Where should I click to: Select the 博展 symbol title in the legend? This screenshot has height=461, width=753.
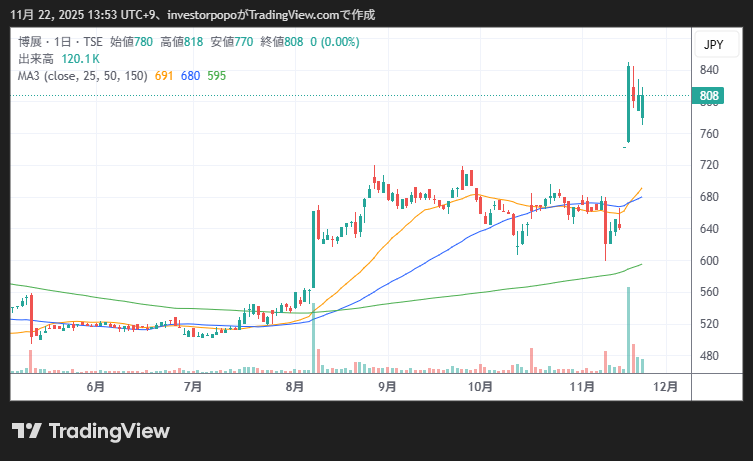(31, 42)
